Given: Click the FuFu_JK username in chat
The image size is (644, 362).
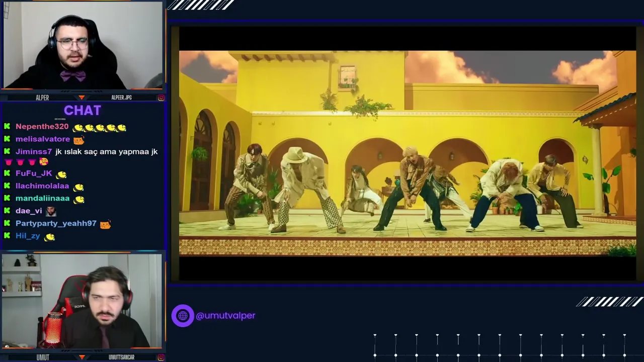Looking at the screenshot, I should coord(34,173).
